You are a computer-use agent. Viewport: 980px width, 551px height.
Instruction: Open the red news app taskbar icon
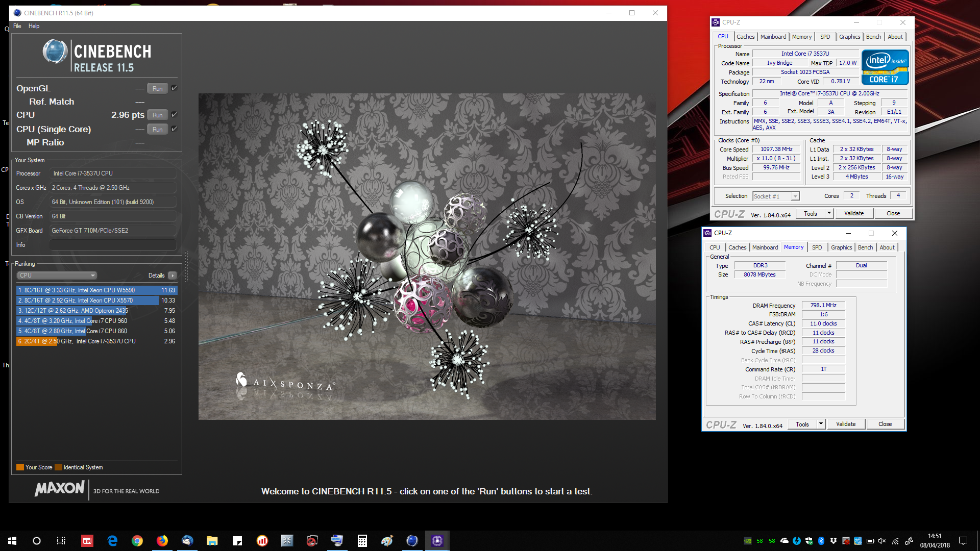87,541
